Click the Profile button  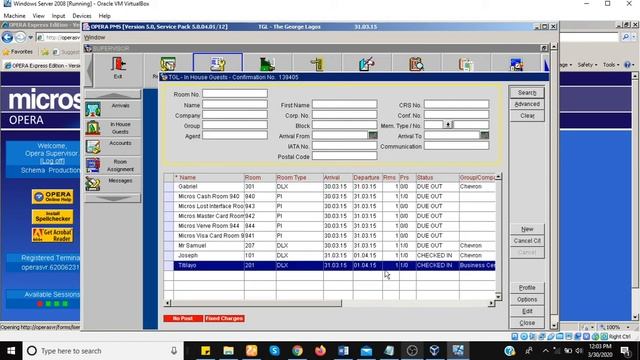click(x=527, y=288)
